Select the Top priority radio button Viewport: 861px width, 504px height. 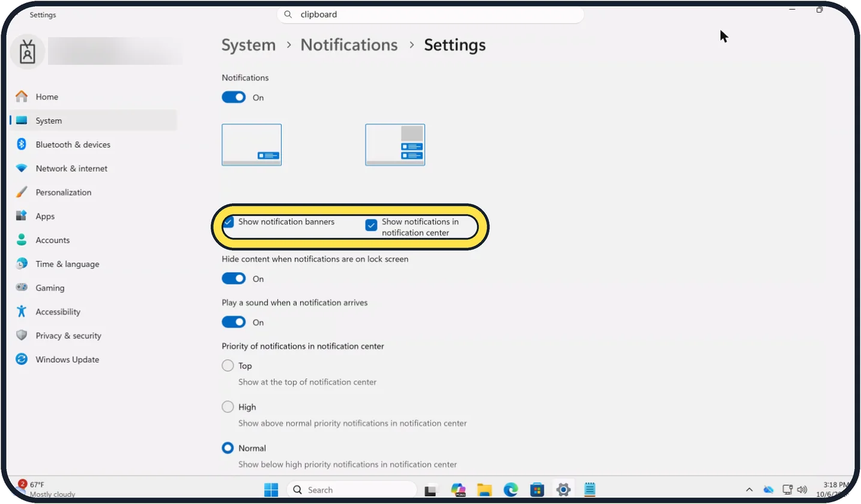click(x=228, y=365)
